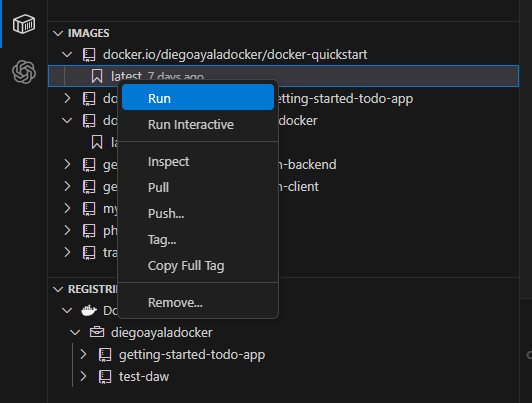The height and width of the screenshot is (403, 532).
Task: Expand the 'my' image node
Action: [x=67, y=208]
